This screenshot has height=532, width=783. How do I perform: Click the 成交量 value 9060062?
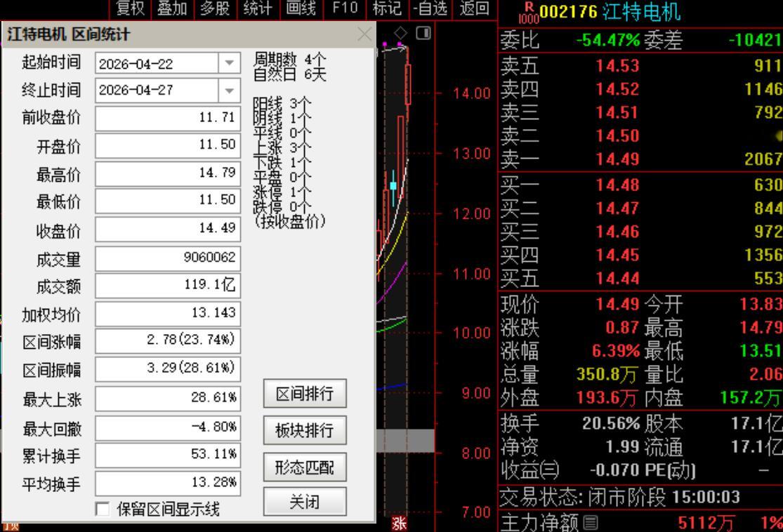point(168,258)
